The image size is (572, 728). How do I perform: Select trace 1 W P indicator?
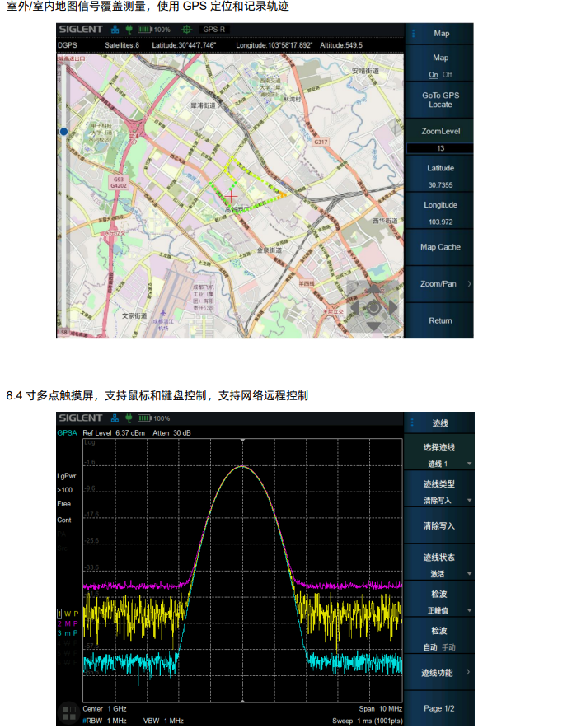coord(68,613)
